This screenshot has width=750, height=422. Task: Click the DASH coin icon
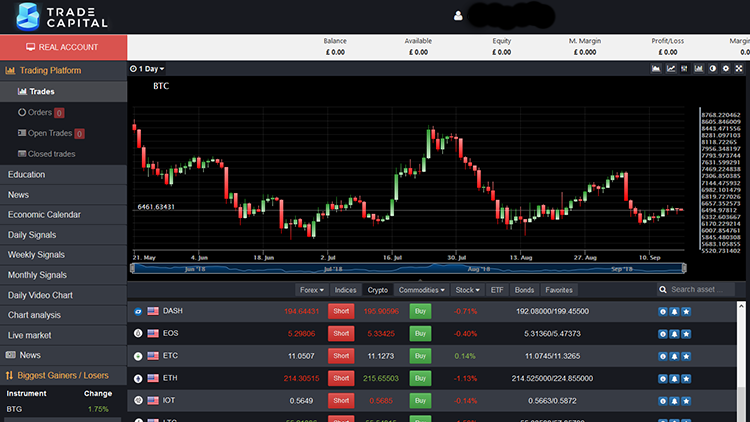pos(138,311)
